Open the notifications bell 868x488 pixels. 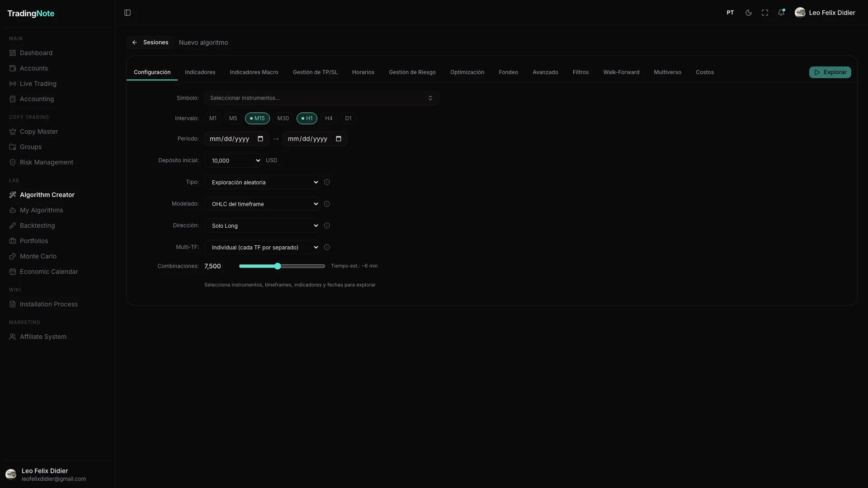[781, 13]
